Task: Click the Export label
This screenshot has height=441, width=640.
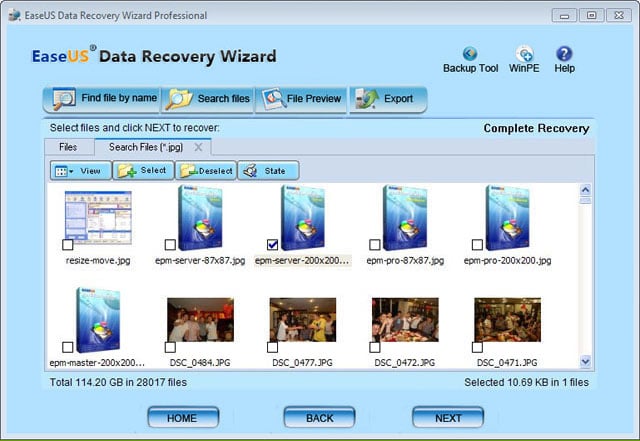Action: coord(398,99)
